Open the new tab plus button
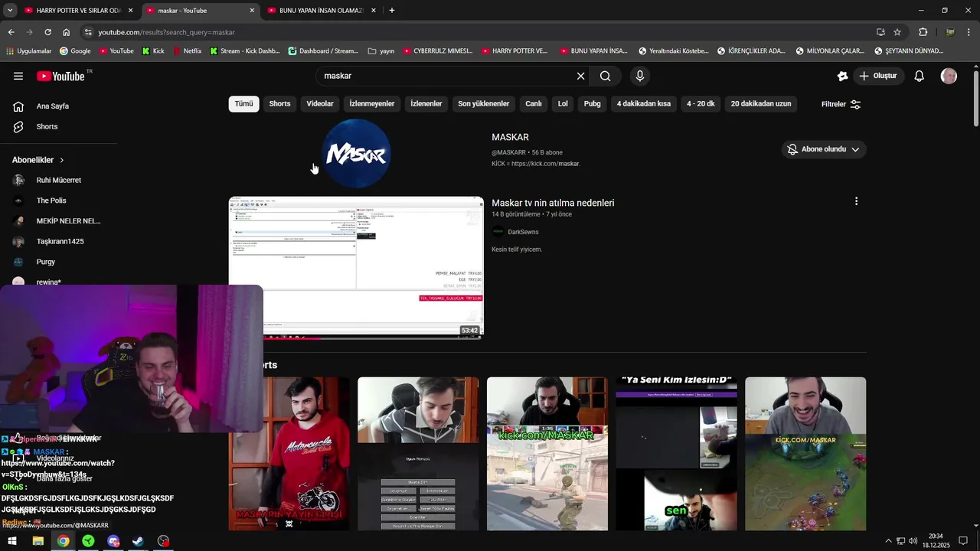Screen dimensions: 980x551 (x=391, y=11)
